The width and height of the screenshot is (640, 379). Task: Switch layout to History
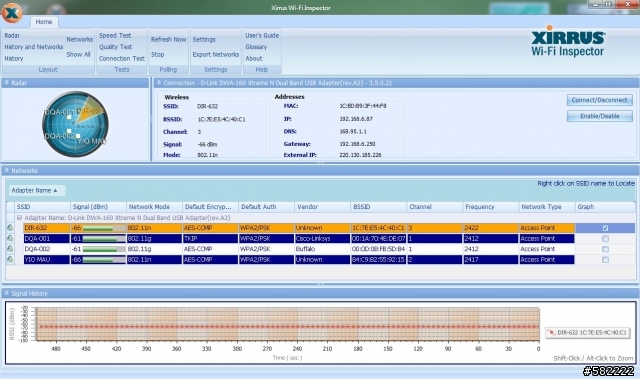(13, 58)
